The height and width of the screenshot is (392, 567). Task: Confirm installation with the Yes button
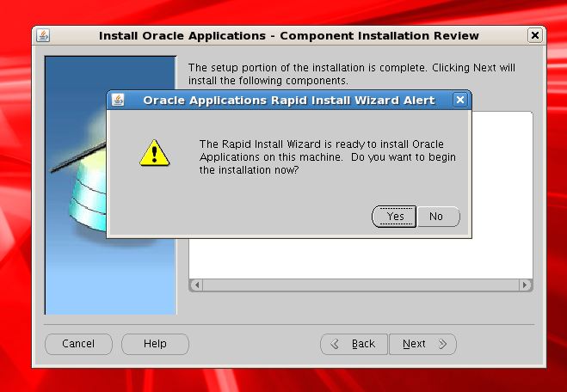tap(394, 217)
